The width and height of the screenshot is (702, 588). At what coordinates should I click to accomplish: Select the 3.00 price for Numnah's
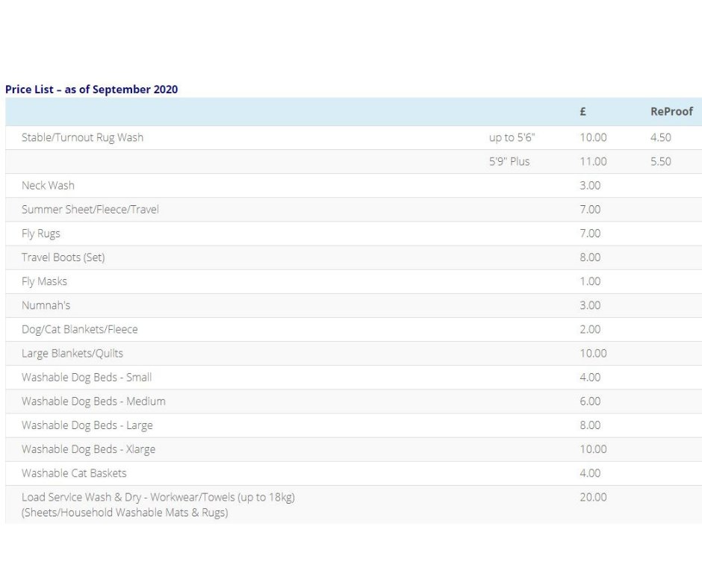(590, 305)
